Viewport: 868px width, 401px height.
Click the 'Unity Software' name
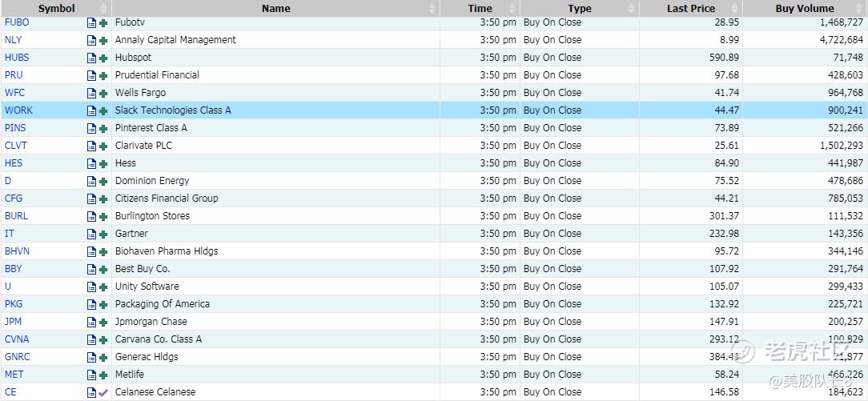(x=147, y=287)
